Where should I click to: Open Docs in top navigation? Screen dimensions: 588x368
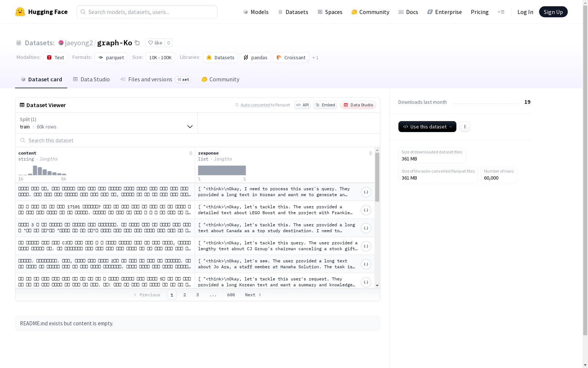click(x=408, y=12)
